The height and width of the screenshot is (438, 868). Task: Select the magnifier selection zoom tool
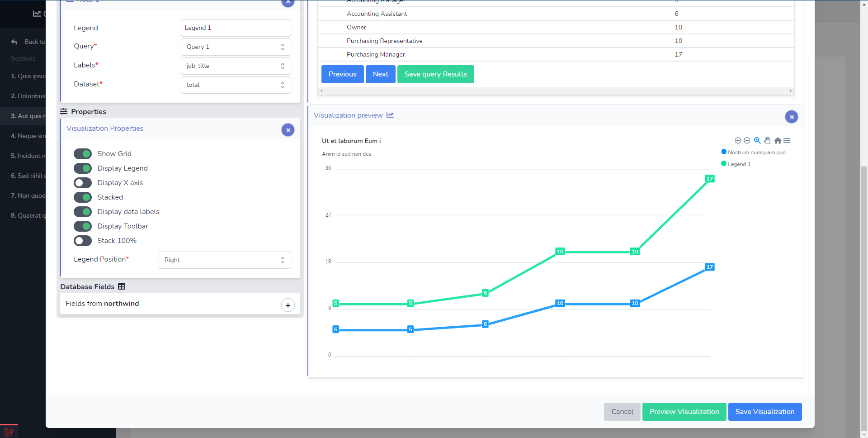click(x=757, y=141)
